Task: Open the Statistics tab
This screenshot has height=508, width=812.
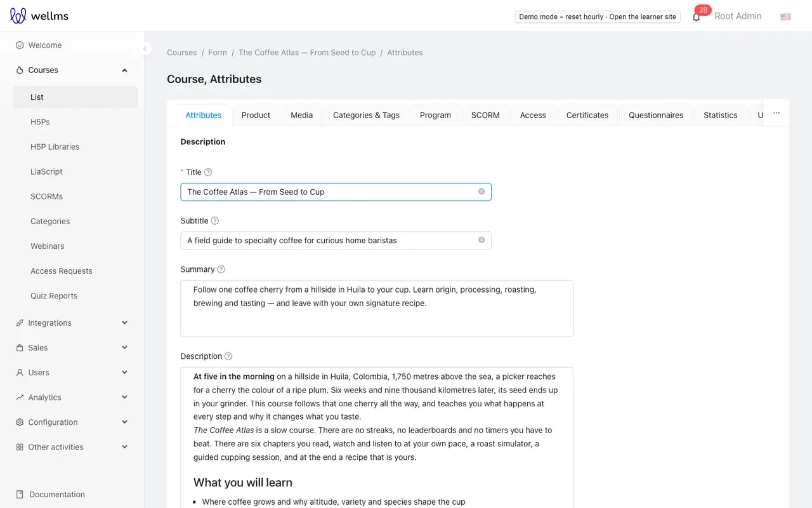Action: click(721, 115)
